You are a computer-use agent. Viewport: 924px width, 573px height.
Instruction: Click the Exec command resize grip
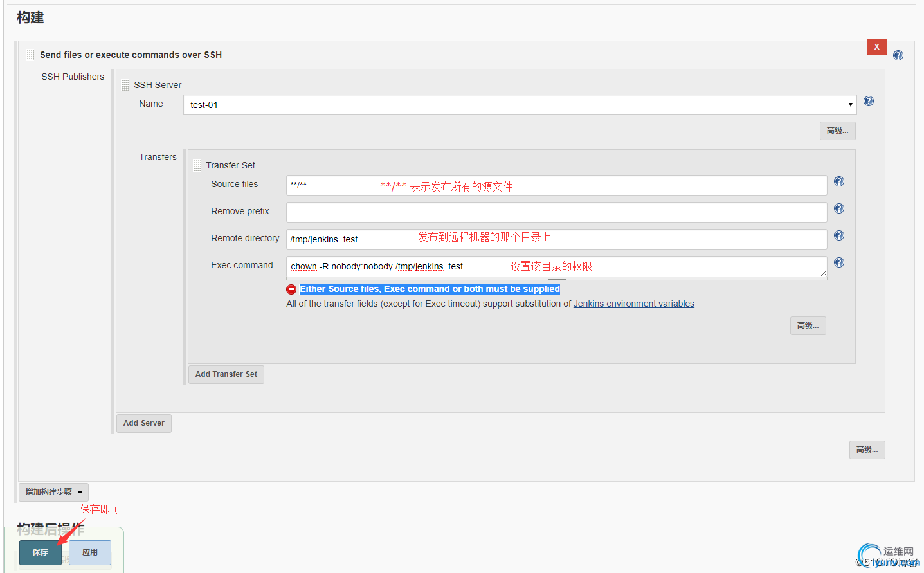(x=823, y=273)
